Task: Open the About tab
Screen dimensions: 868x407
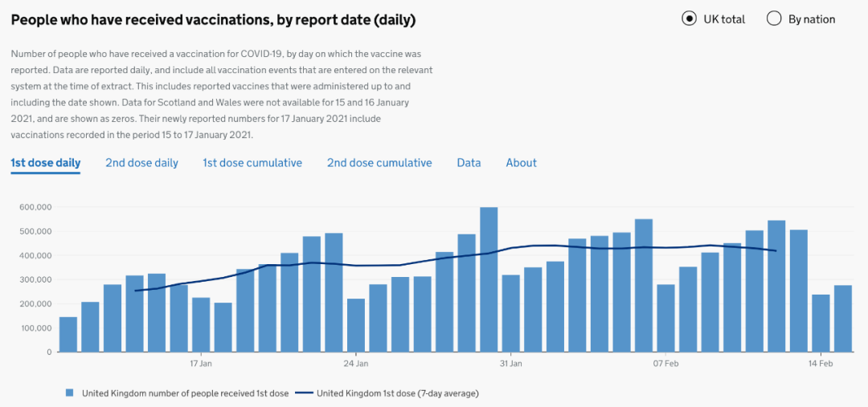Action: [x=521, y=163]
